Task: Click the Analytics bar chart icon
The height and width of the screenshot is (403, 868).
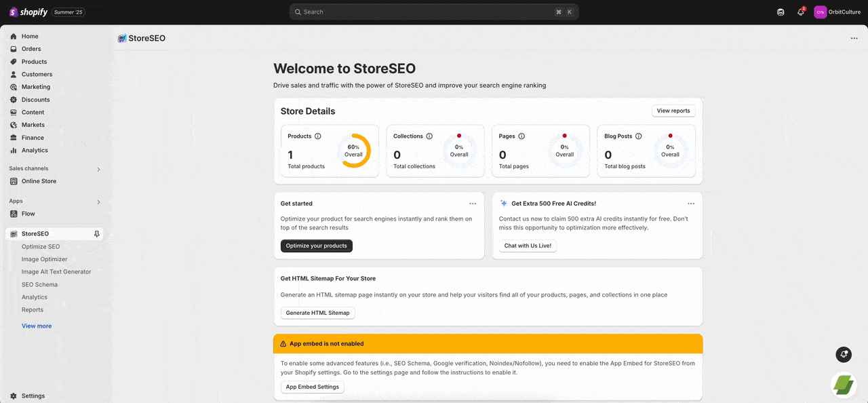Action: [x=14, y=151]
